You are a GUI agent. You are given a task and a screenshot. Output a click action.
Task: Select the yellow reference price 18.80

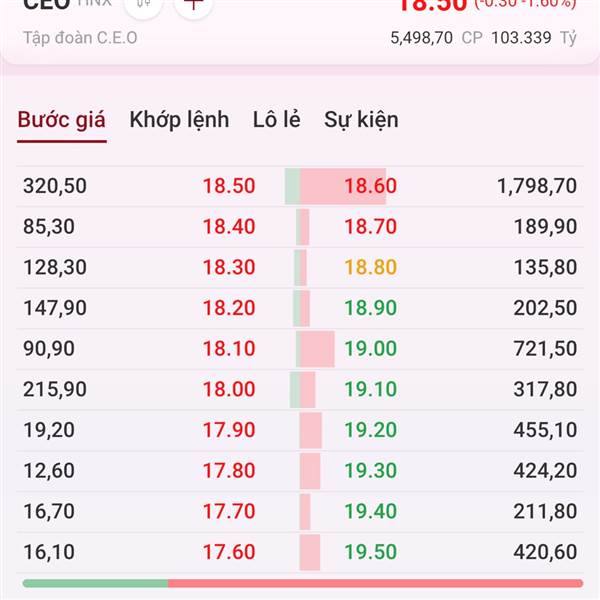click(x=370, y=267)
